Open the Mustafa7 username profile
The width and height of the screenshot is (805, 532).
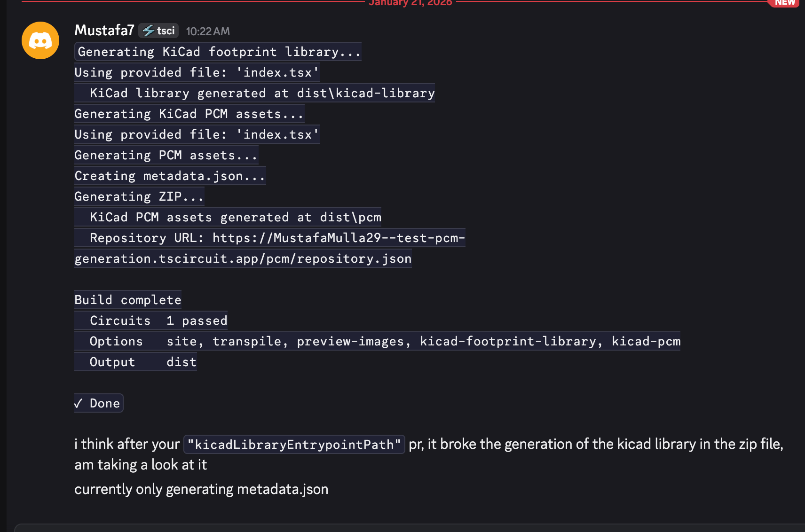point(104,31)
